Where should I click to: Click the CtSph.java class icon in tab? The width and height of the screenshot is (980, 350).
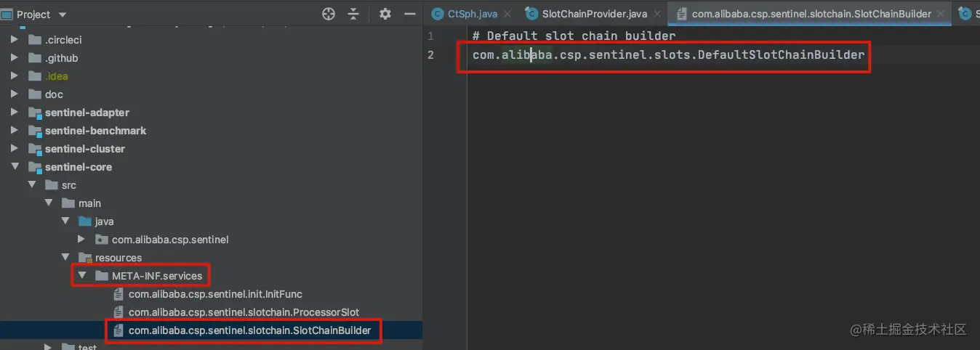coord(438,14)
